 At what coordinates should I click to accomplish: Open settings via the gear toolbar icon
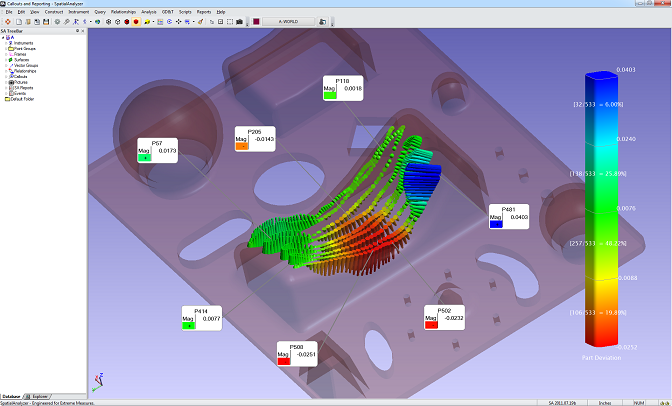[57, 21]
